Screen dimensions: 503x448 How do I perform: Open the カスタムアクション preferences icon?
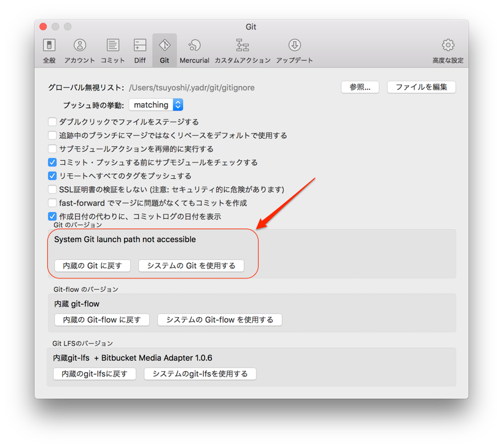[243, 51]
